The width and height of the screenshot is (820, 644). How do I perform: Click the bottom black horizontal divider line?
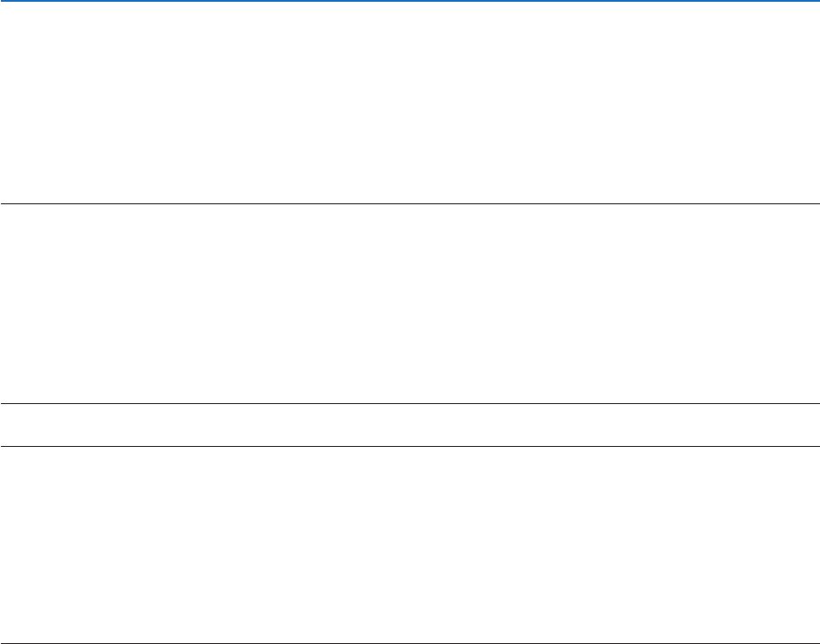click(x=410, y=642)
